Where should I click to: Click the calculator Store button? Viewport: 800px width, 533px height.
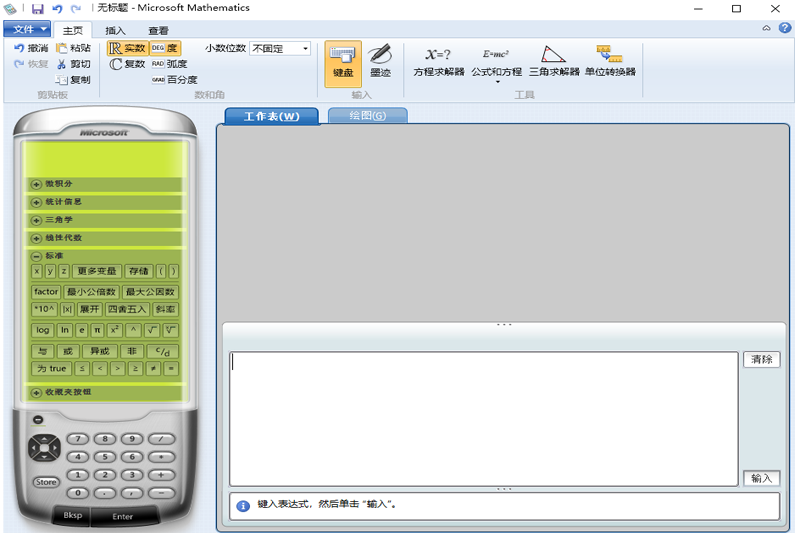(46, 481)
